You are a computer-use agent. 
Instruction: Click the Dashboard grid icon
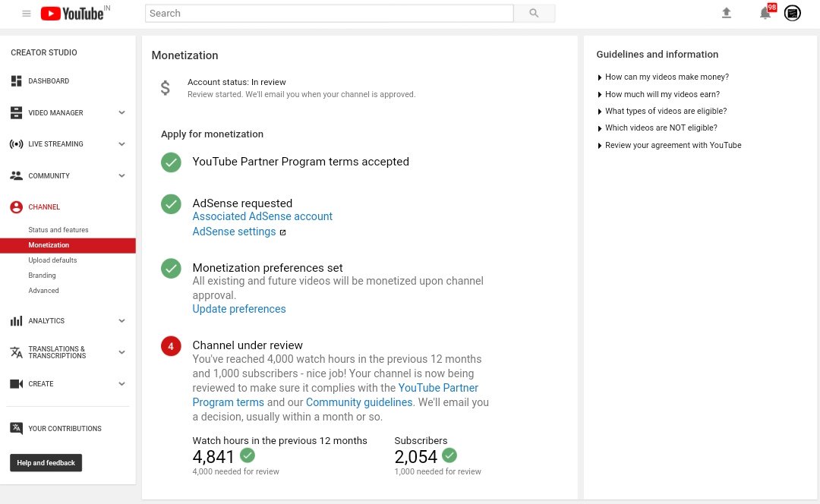(x=16, y=81)
